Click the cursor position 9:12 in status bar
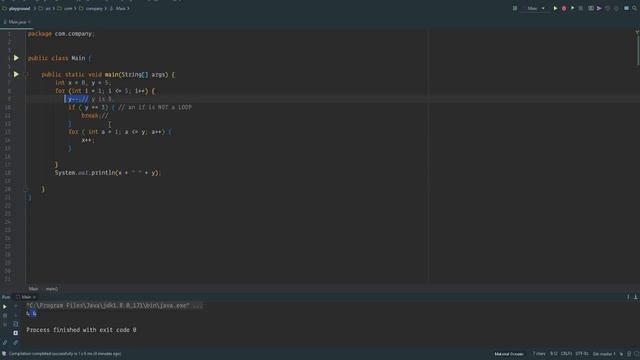640x360 pixels. [x=553, y=354]
